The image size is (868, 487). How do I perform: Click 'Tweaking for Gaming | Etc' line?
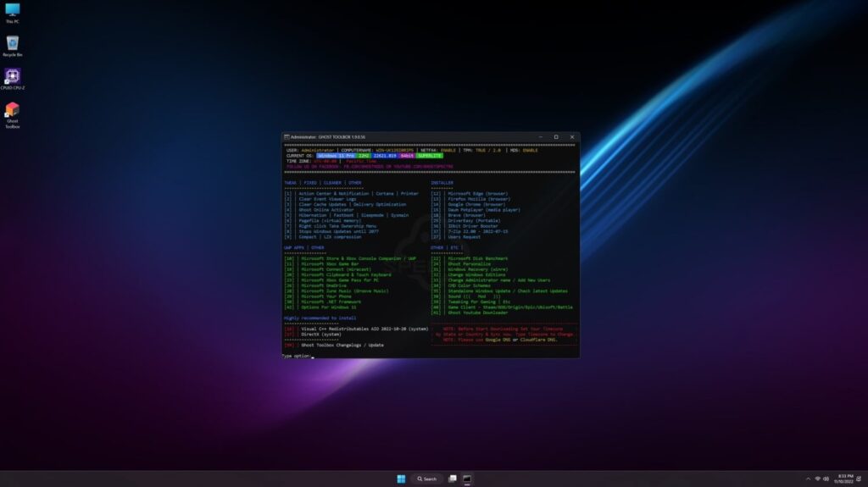pos(470,302)
